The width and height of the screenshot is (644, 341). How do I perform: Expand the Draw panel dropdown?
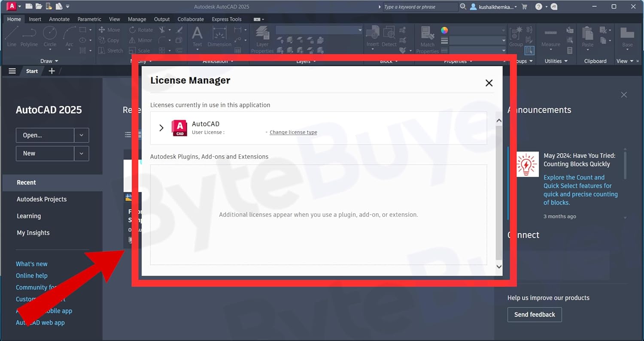[x=49, y=61]
